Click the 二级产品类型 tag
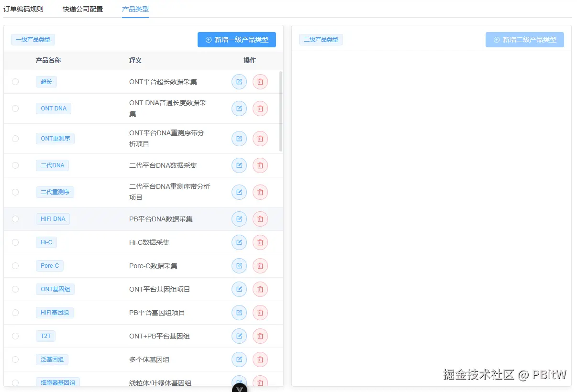This screenshot has width=577, height=392. tap(321, 40)
